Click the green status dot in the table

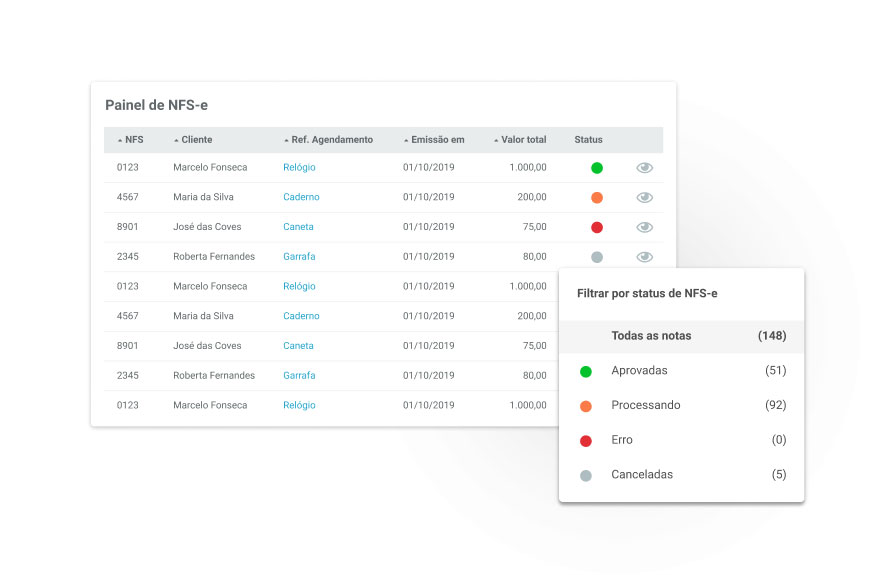click(x=597, y=167)
